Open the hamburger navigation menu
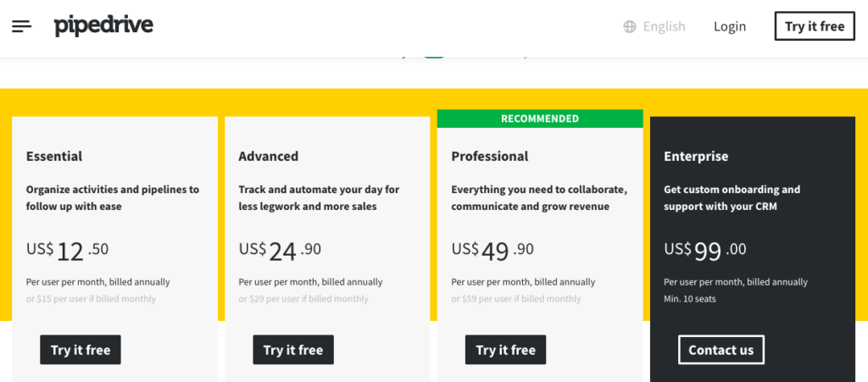This screenshot has width=868, height=382. [x=21, y=26]
